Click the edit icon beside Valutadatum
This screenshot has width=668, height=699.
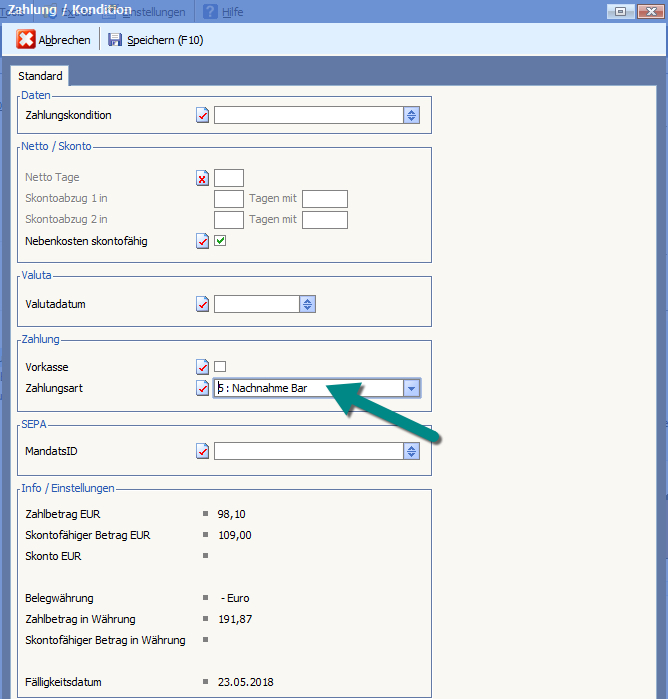click(x=203, y=304)
